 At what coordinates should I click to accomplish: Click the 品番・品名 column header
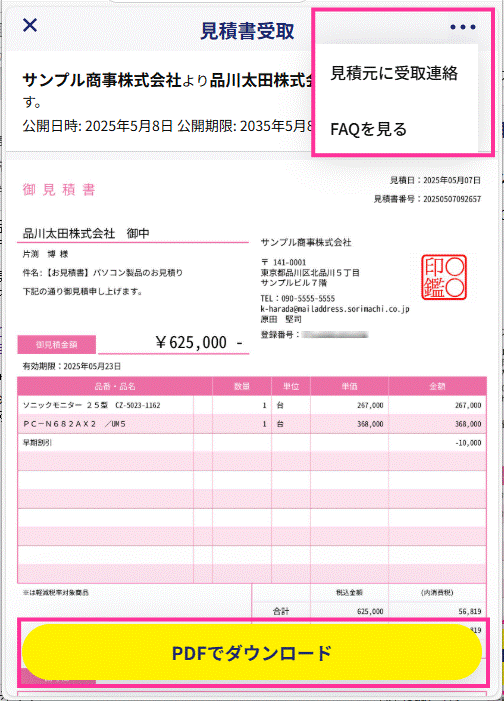click(115, 386)
